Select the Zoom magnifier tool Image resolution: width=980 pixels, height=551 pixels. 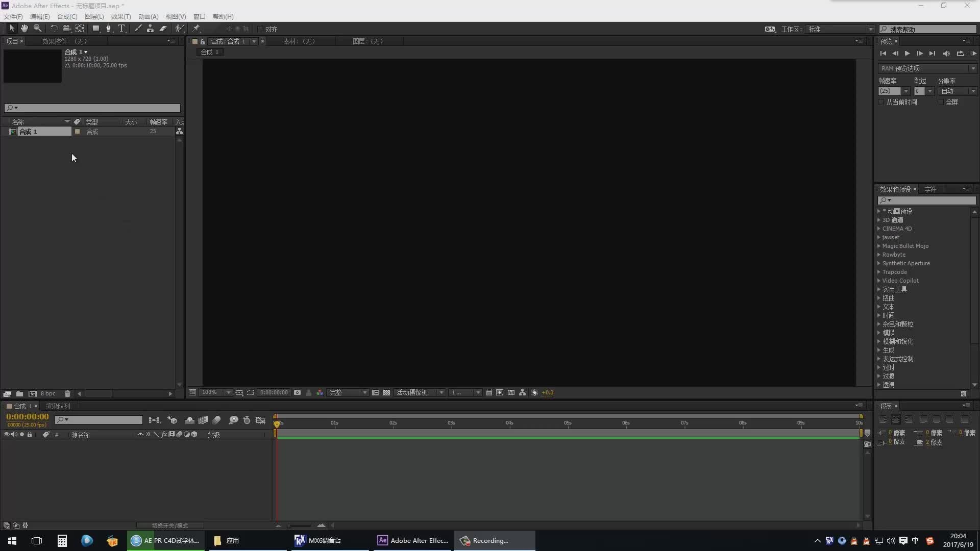(37, 29)
